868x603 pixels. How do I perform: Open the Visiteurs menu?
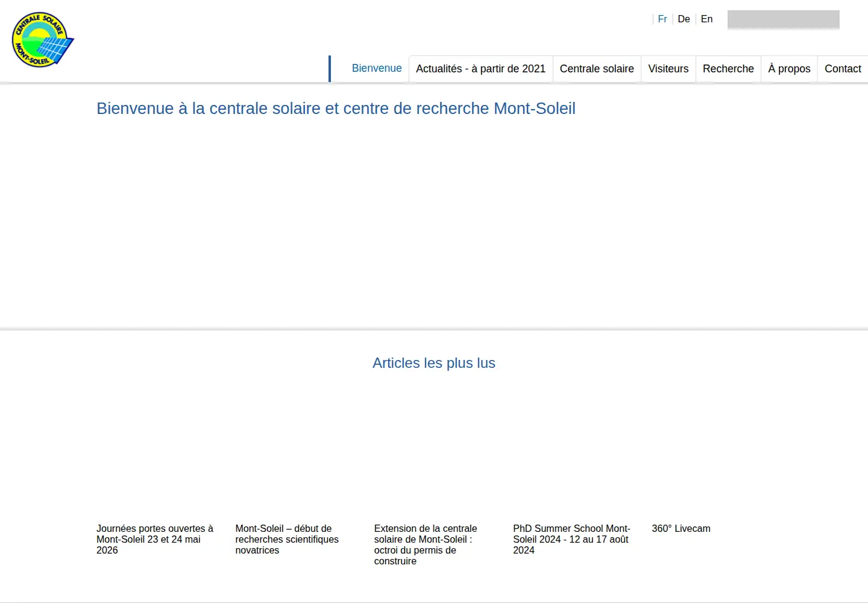click(668, 69)
